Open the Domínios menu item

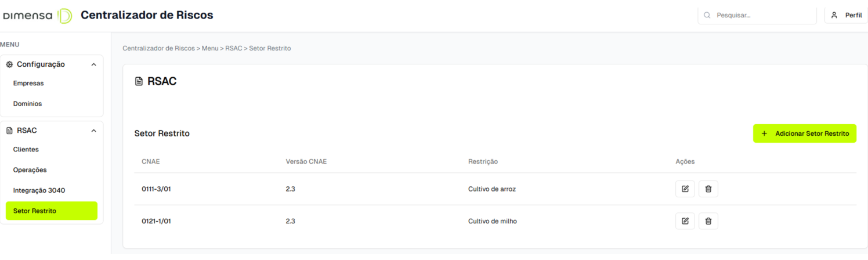[28, 104]
